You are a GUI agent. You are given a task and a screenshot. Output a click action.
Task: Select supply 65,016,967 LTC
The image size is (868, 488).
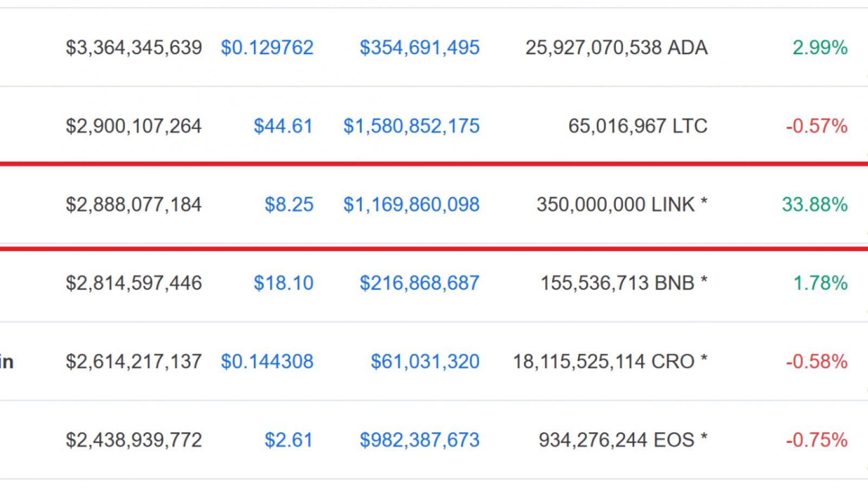point(638,126)
